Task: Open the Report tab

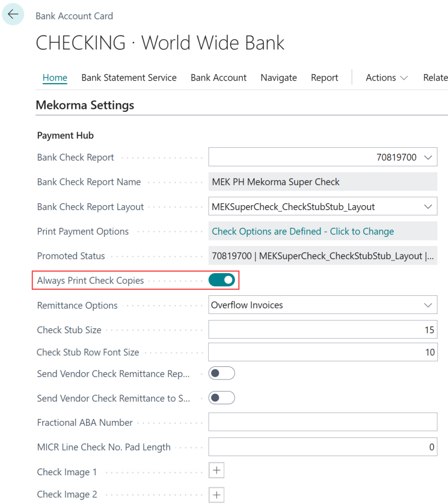Action: (325, 78)
